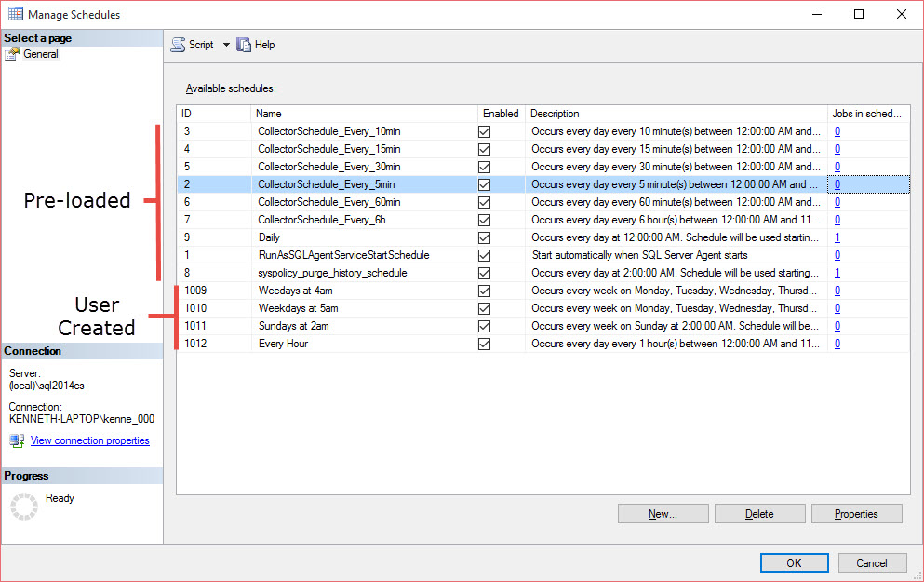Click jobs count link for Daily schedule

pyautogui.click(x=837, y=237)
